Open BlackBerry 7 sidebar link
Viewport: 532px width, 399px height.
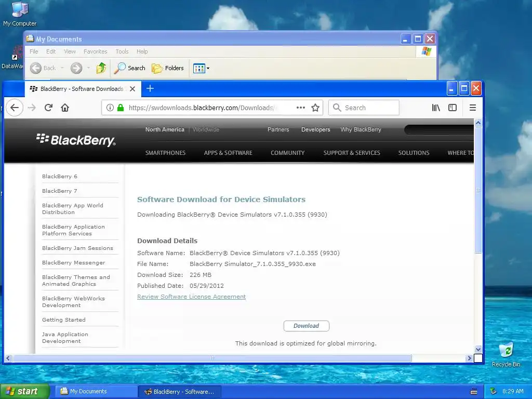(x=60, y=191)
